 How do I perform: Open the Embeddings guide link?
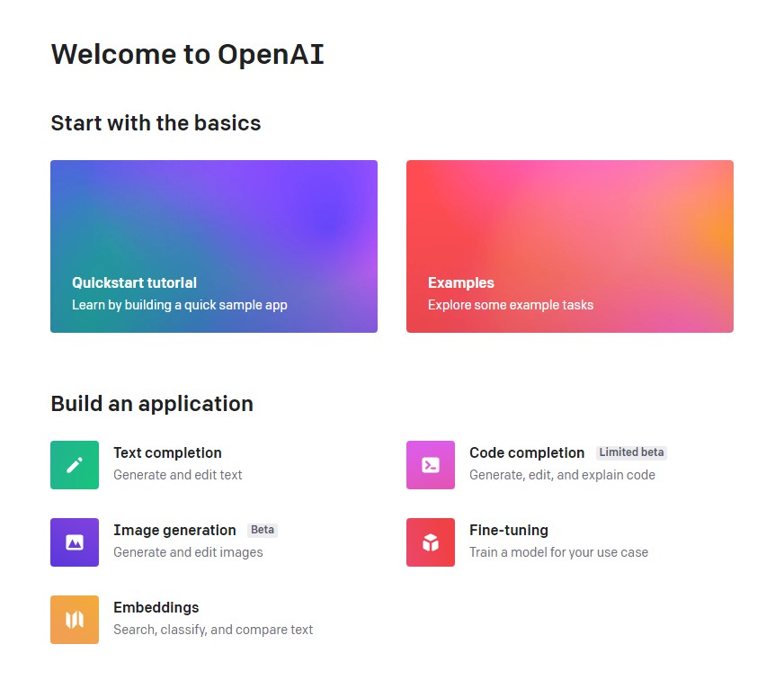point(156,607)
